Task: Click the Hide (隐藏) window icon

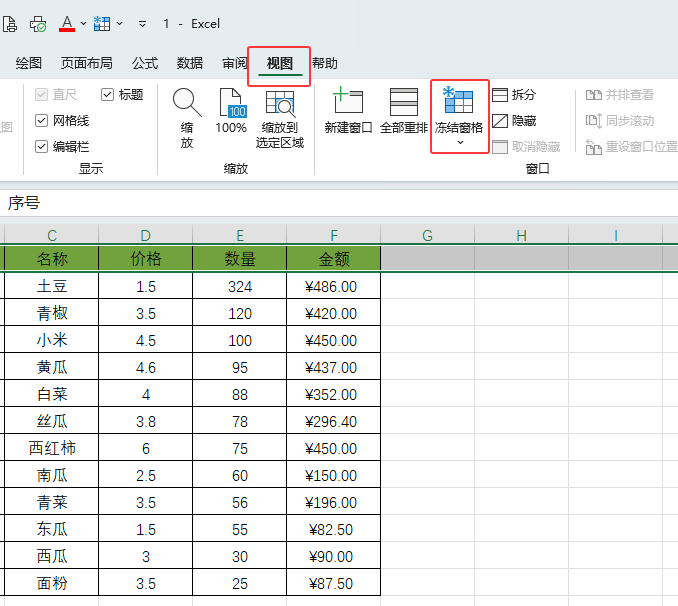Action: pyautogui.click(x=500, y=121)
